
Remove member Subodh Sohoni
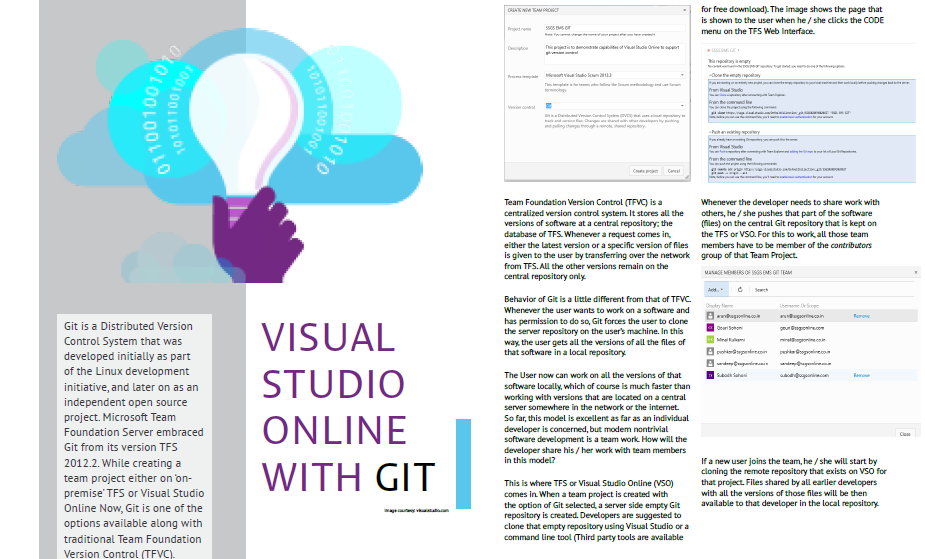click(x=861, y=375)
